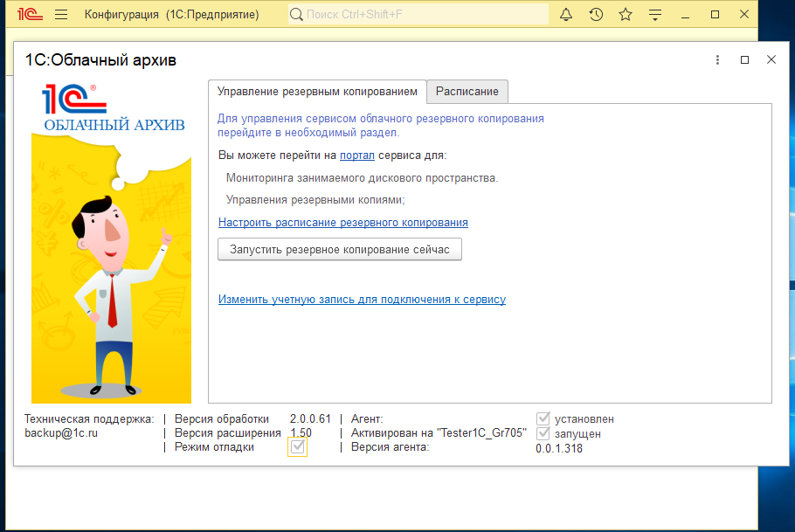
Task: Click the support email backup@1c.ru
Action: tap(61, 433)
